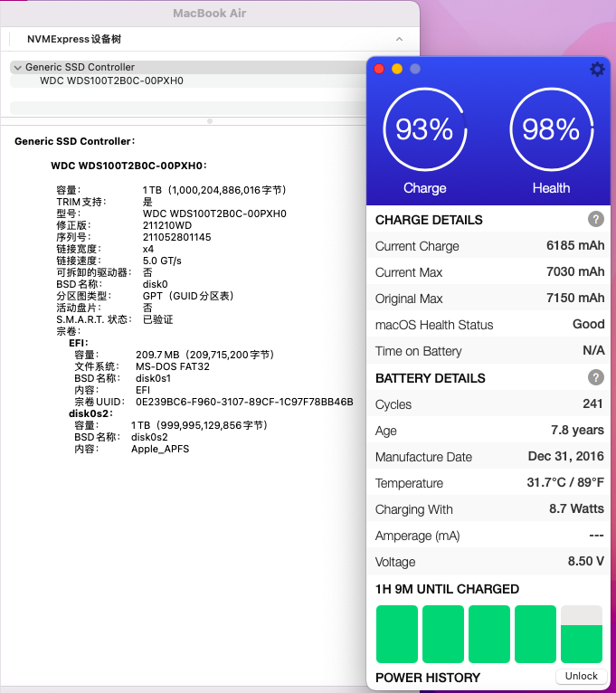Click revision value 211210WD

pyautogui.click(x=167, y=225)
